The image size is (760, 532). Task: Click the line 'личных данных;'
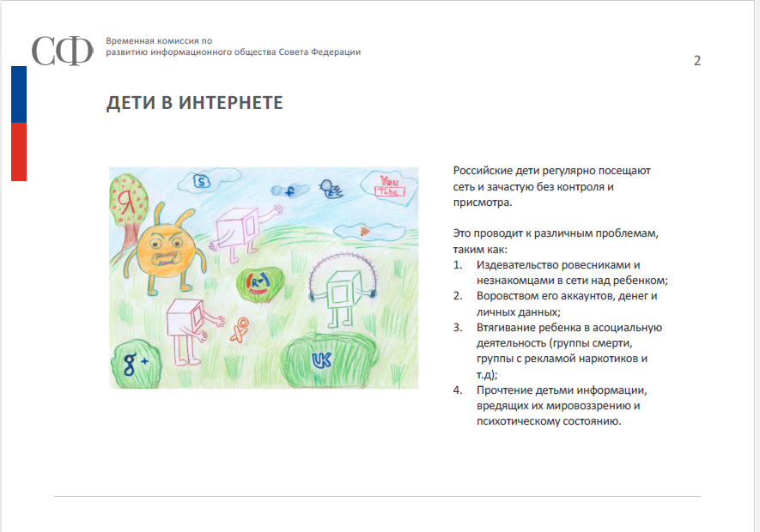(518, 312)
